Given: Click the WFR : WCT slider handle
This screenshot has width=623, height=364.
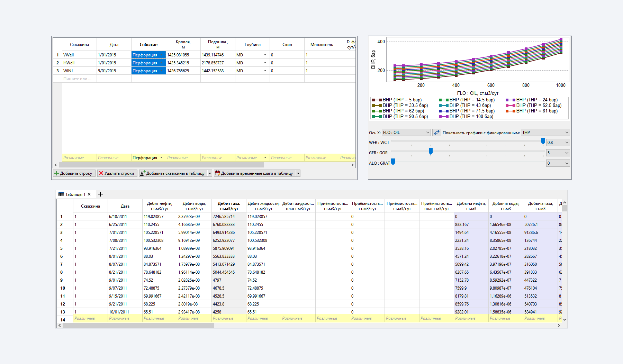Looking at the screenshot, I should [x=543, y=141].
